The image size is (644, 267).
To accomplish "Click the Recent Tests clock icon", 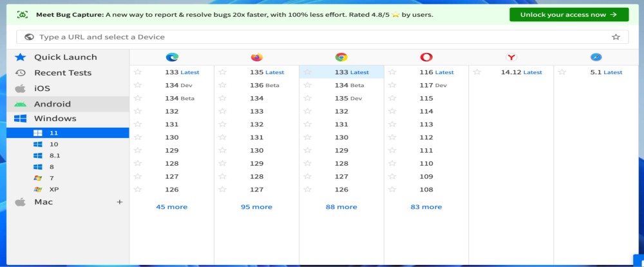I will pos(20,73).
